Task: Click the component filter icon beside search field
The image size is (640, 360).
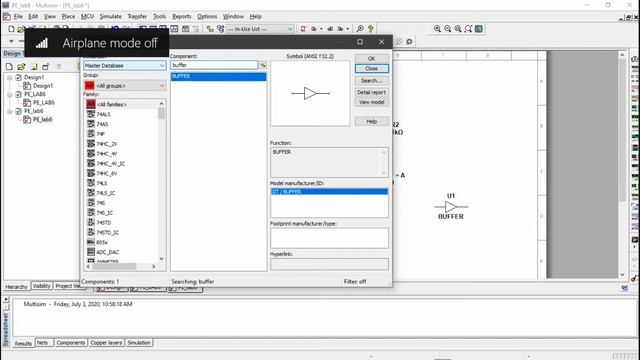Action: (x=263, y=65)
